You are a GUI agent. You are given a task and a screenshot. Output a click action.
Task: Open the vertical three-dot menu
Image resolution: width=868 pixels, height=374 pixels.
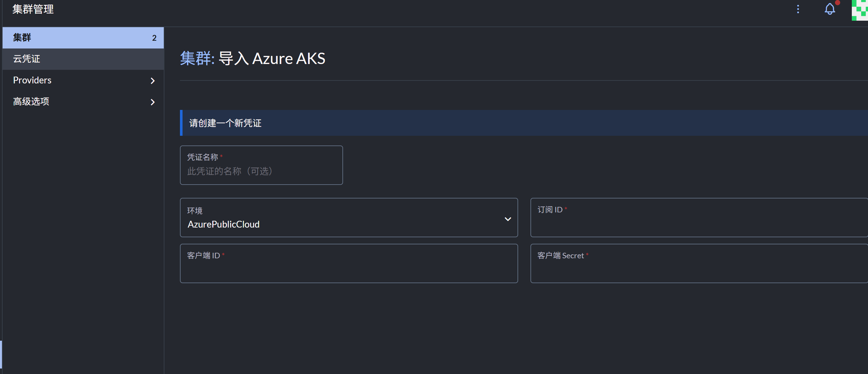pos(797,9)
